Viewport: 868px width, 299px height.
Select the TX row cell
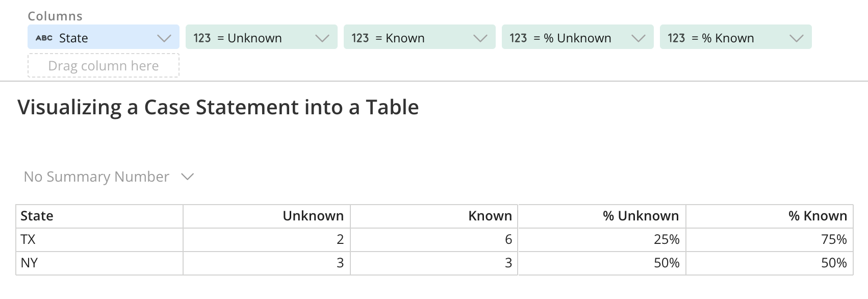(x=28, y=239)
